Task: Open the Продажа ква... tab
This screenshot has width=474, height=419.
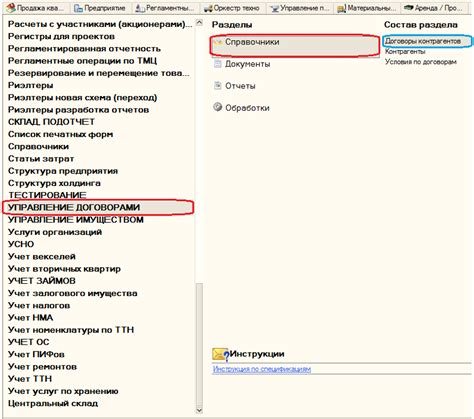Action: pos(36,8)
